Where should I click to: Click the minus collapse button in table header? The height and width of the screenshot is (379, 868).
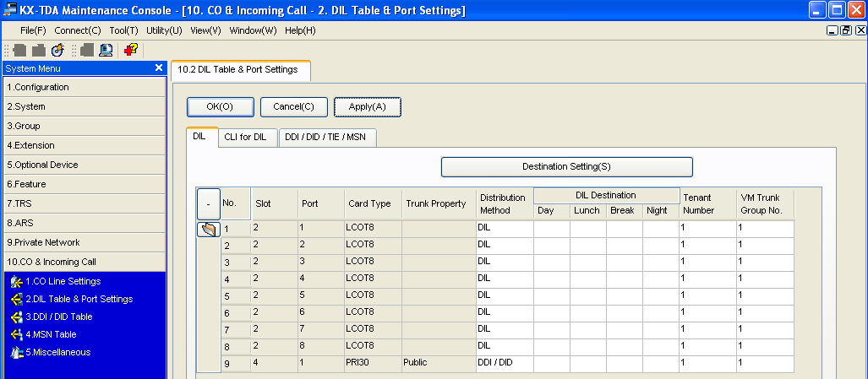click(209, 204)
